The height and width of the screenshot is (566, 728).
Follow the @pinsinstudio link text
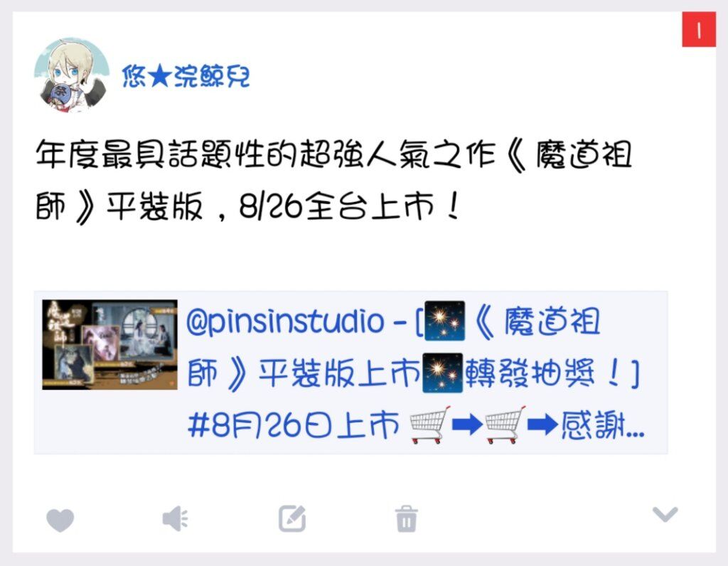click(285, 321)
